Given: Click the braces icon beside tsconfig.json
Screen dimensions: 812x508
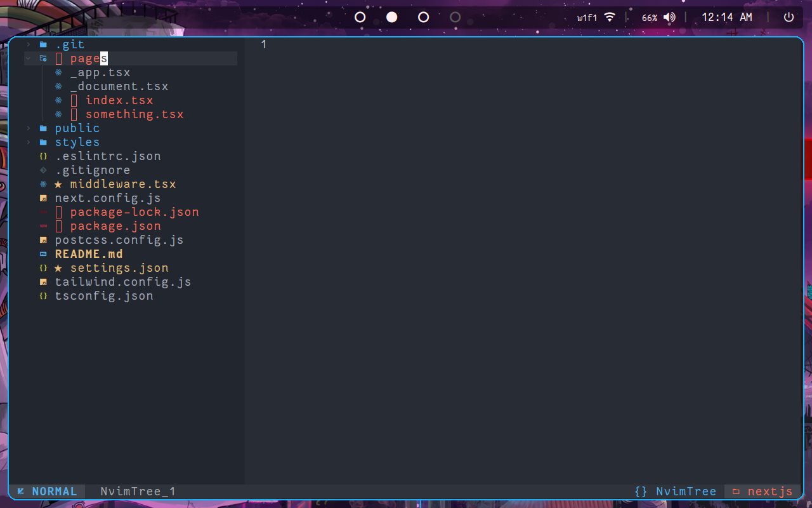Looking at the screenshot, I should [43, 295].
